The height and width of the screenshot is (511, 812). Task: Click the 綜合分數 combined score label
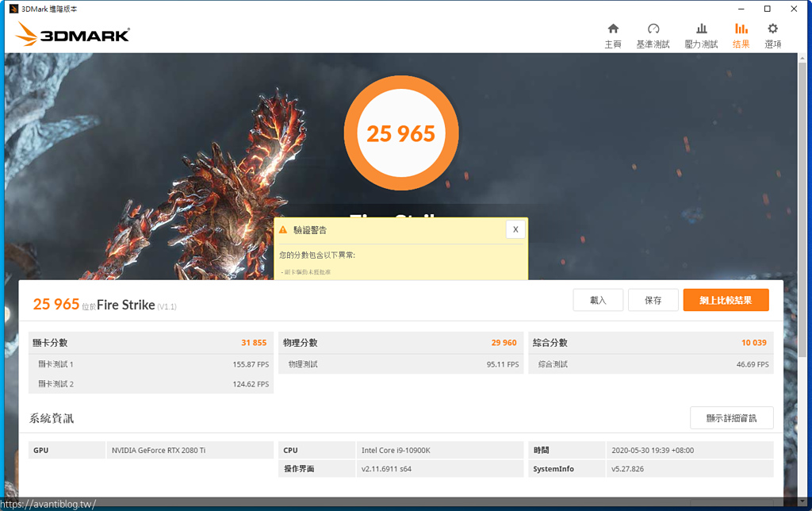tap(550, 343)
